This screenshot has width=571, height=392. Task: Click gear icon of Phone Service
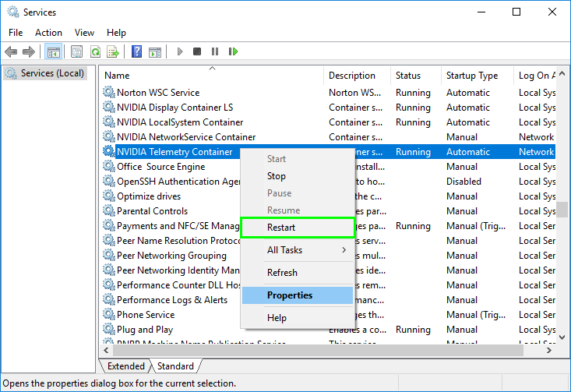click(x=109, y=314)
